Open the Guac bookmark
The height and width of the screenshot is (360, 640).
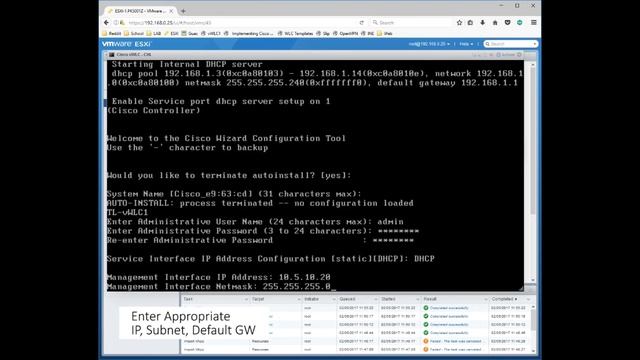(190, 33)
